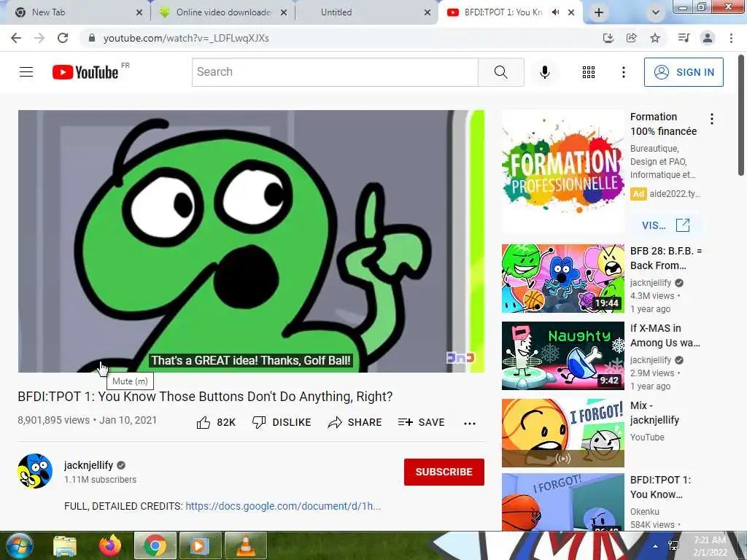
Task: Click the install app icon in address bar
Action: (x=608, y=38)
